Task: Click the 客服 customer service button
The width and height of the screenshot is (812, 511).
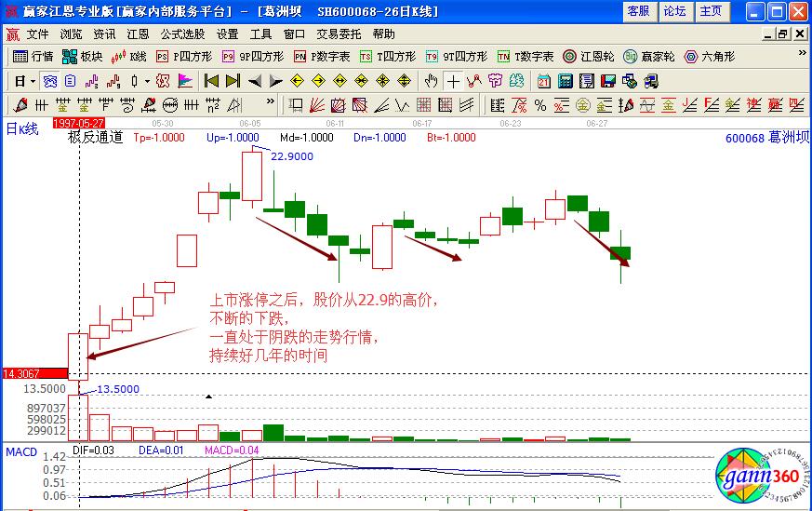Action: pos(638,11)
